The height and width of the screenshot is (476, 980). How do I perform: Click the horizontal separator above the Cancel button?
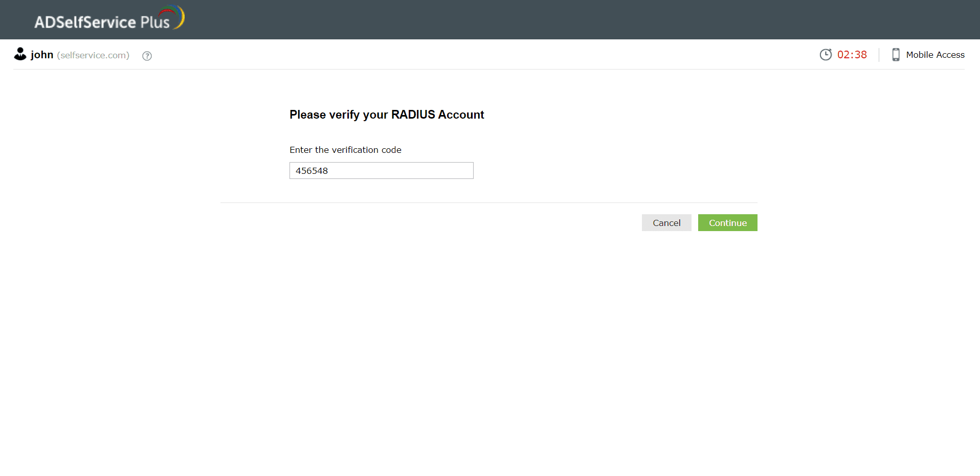click(x=488, y=202)
